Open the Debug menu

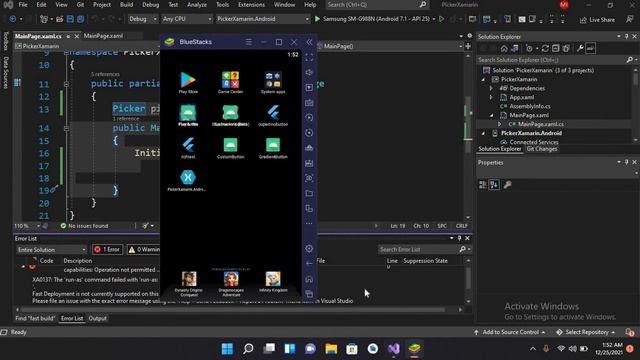(150, 5)
